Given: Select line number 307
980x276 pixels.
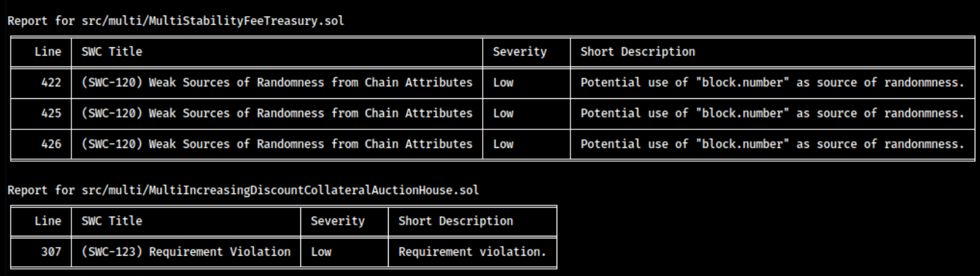Looking at the screenshot, I should [x=51, y=252].
